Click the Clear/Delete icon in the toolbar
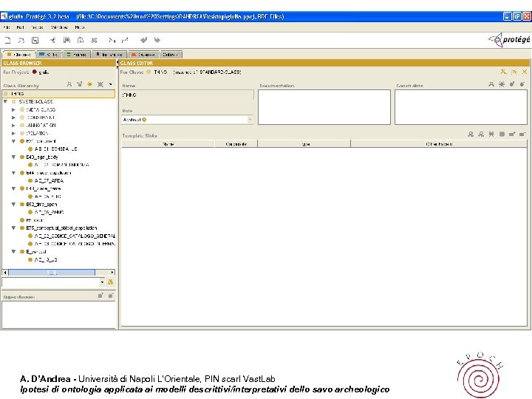Viewport: 532px width, 399px height. click(x=95, y=40)
